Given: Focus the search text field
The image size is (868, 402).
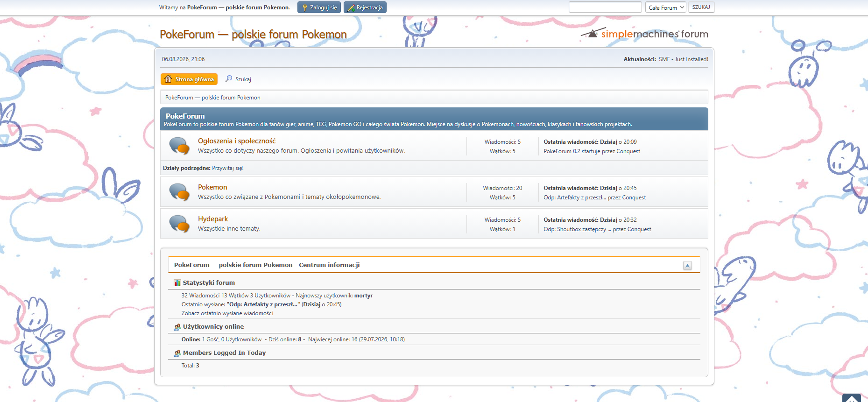Looking at the screenshot, I should 605,7.
